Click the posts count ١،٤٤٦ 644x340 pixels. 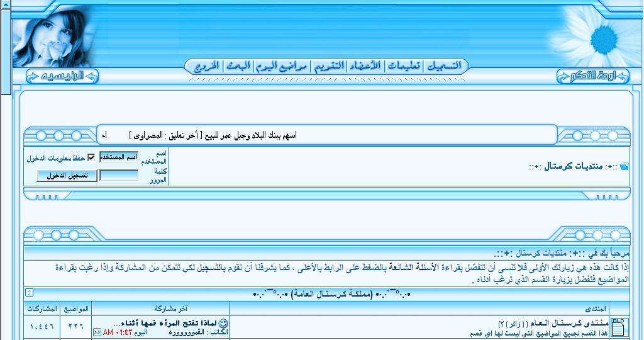point(42,326)
